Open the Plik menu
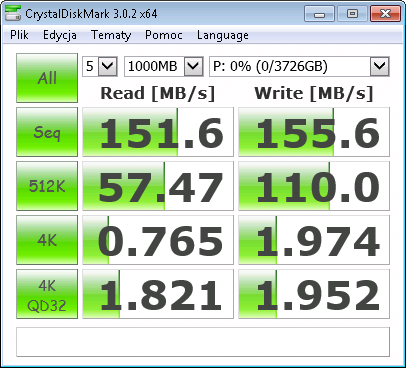The image size is (406, 368). pos(19,35)
